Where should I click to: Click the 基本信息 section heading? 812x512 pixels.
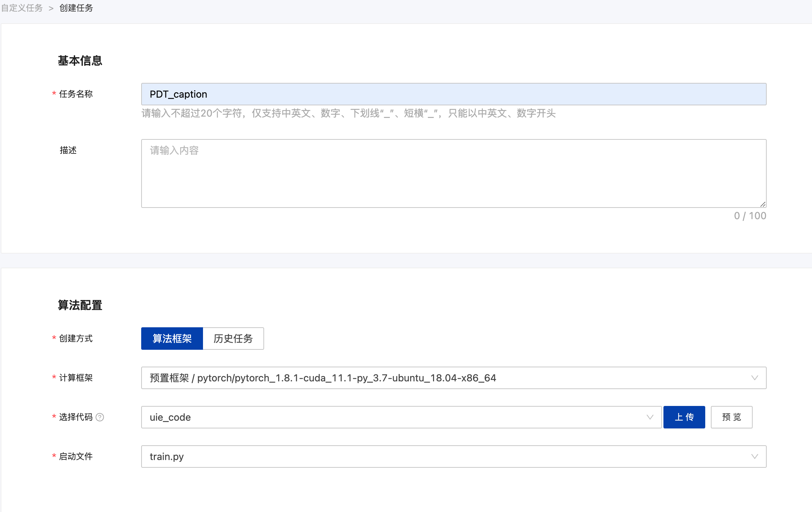coord(80,61)
